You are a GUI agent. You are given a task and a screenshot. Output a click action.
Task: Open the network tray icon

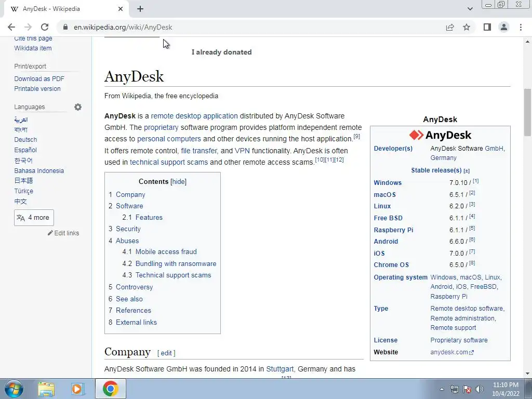(454, 389)
